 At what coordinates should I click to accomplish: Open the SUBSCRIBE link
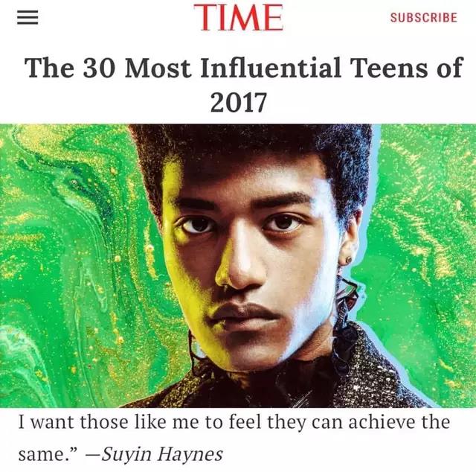[x=424, y=18]
